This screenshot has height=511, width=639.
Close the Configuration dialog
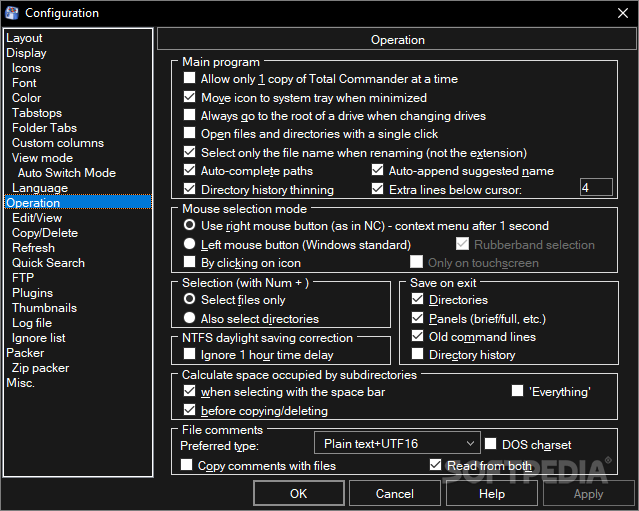(x=623, y=13)
